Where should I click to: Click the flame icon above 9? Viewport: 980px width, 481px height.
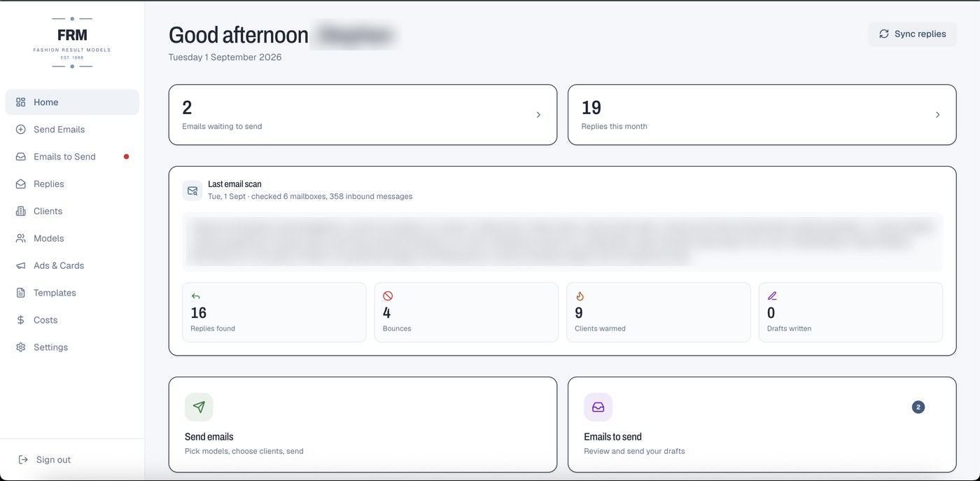coord(580,296)
